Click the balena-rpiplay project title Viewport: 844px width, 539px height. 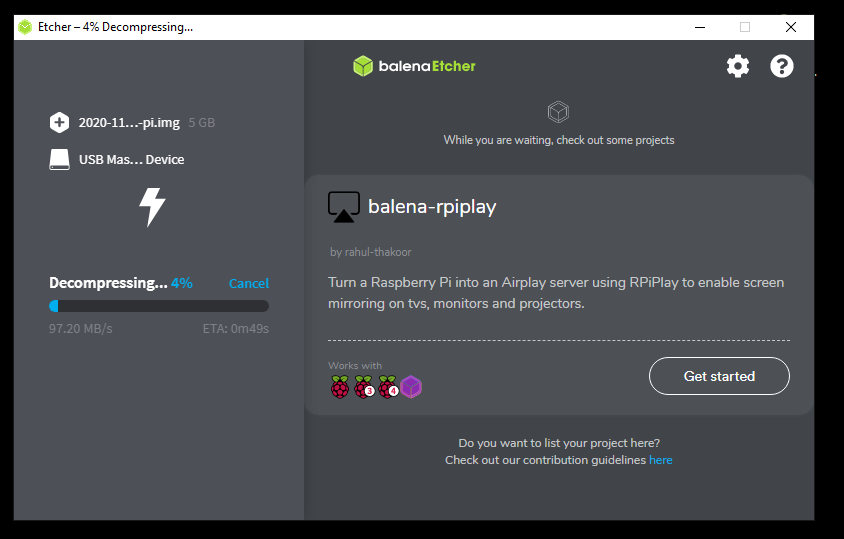pos(432,207)
